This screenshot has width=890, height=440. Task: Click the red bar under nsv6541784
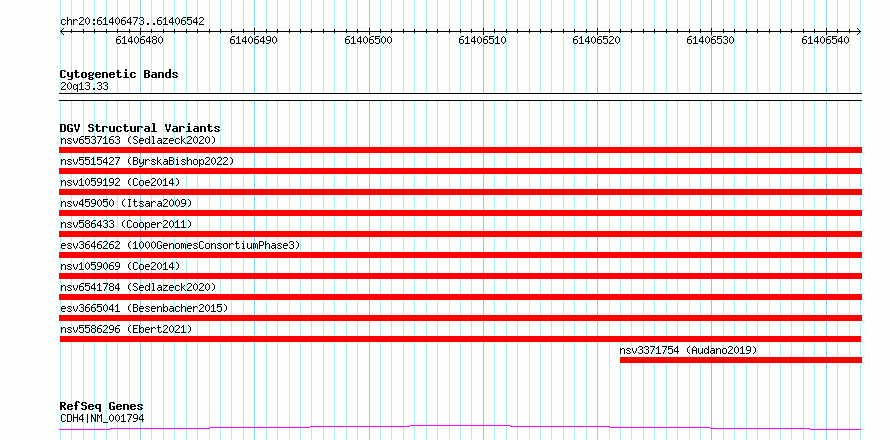click(x=460, y=297)
